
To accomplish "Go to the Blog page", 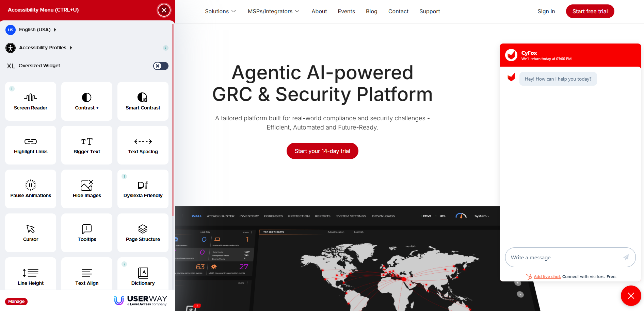I will 371,12.
